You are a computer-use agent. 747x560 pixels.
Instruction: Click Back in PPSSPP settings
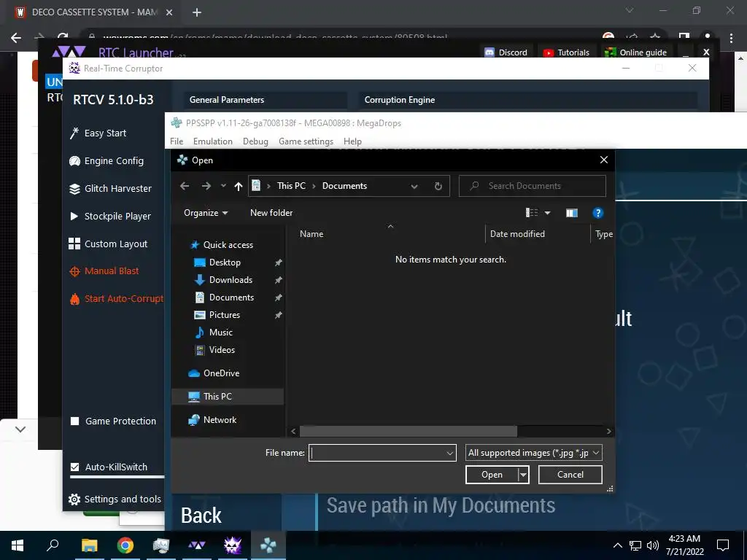[201, 516]
